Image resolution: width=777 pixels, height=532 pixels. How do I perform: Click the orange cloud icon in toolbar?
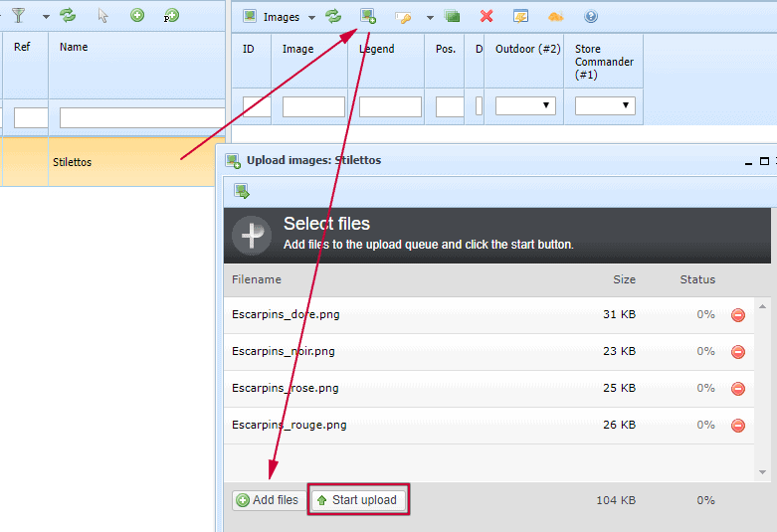coord(555,17)
